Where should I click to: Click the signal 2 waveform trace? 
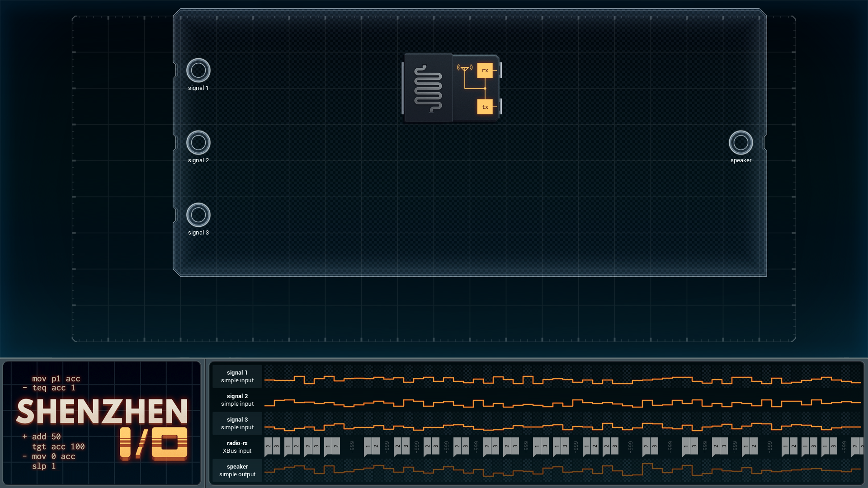(563, 403)
